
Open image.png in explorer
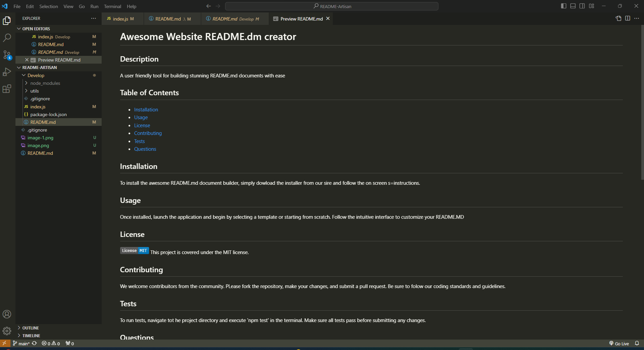point(59,145)
